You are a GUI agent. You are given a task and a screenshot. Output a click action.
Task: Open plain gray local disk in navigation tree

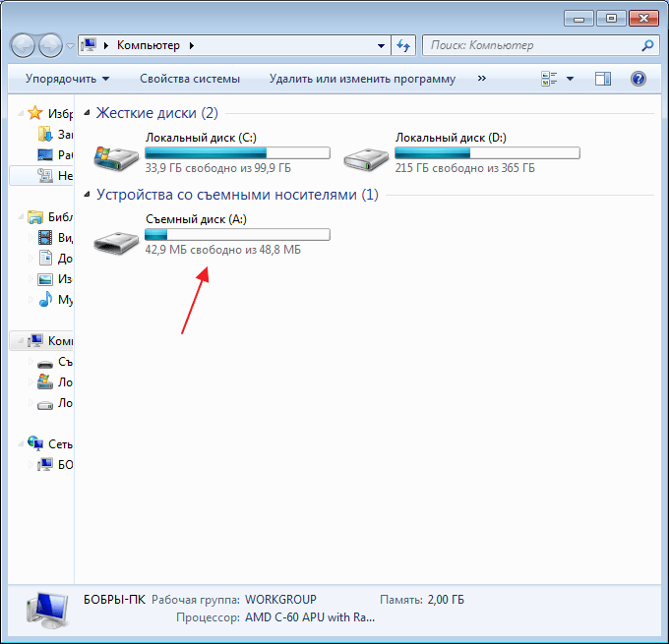point(55,403)
